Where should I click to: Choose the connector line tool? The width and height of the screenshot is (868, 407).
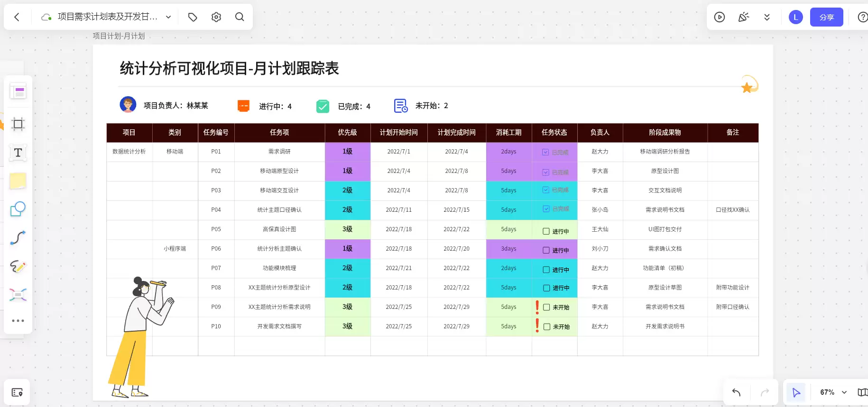coord(18,237)
